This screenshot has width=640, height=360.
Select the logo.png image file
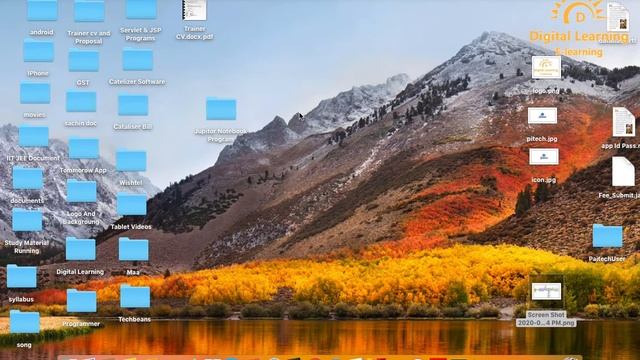[x=546, y=67]
